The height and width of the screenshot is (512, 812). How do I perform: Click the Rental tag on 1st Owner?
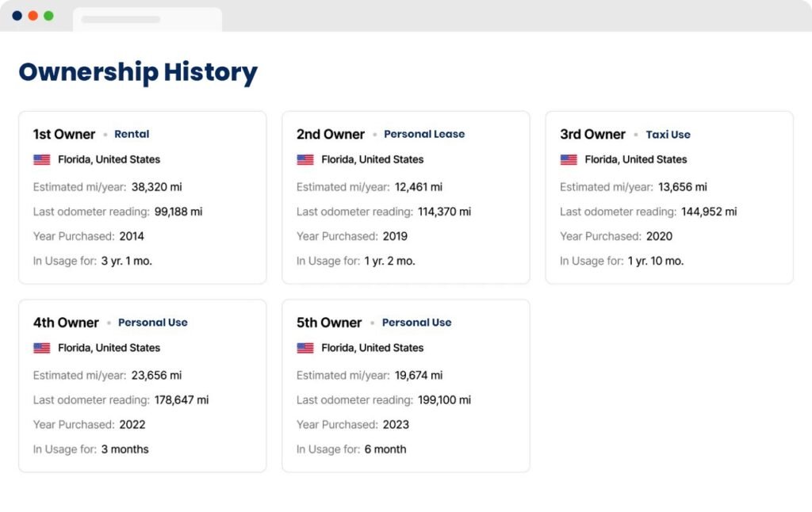132,134
